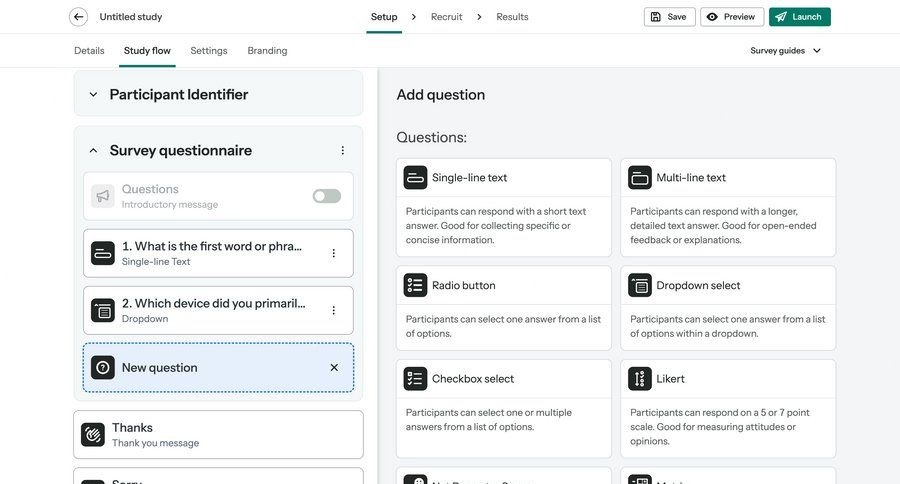Click the Preview button
The width and height of the screenshot is (900, 484).
pos(731,17)
